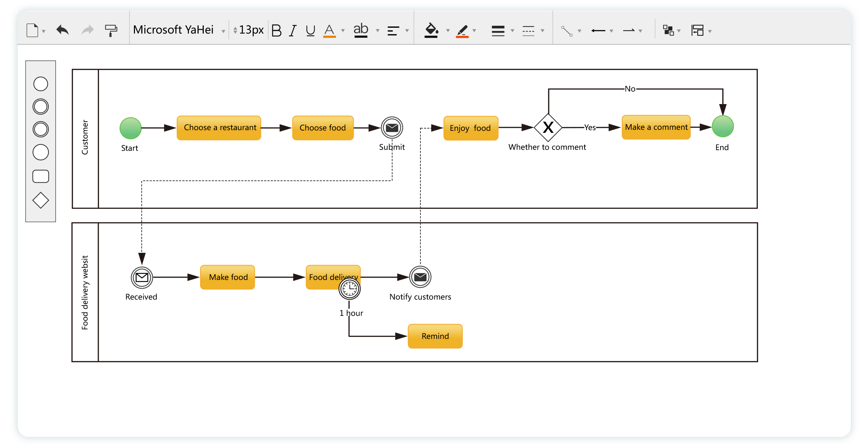Redo the last action
The image size is (868, 448).
pyautogui.click(x=87, y=30)
